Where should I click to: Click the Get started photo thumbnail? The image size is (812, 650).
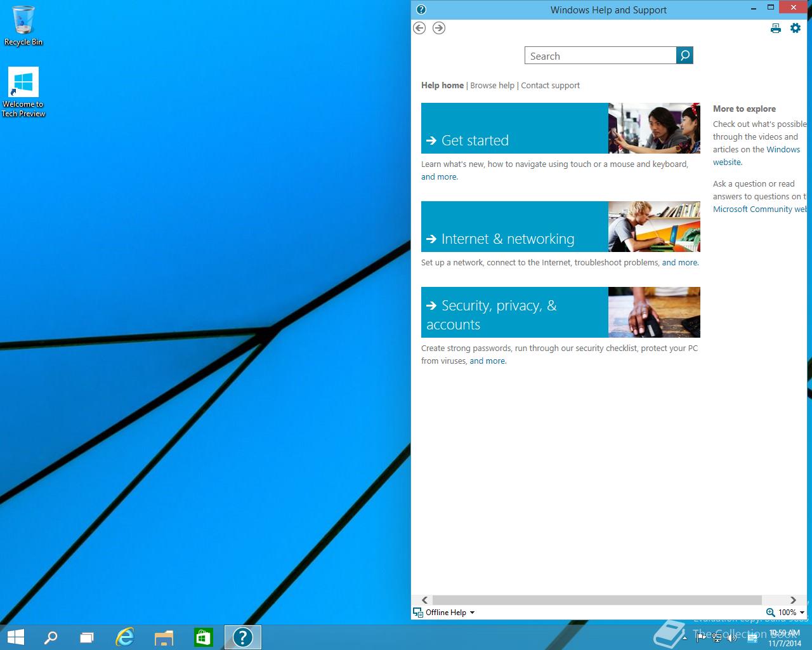click(x=654, y=128)
